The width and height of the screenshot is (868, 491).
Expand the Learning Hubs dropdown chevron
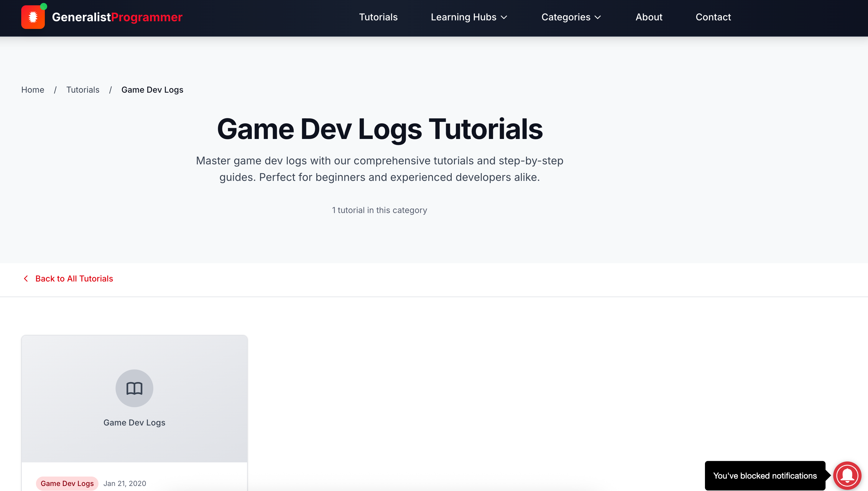504,17
